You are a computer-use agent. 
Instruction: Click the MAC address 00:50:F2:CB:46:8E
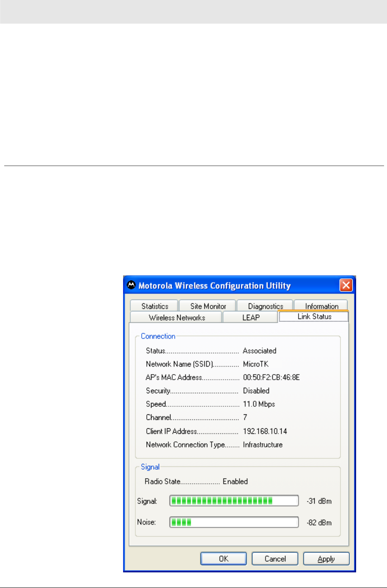(x=271, y=377)
